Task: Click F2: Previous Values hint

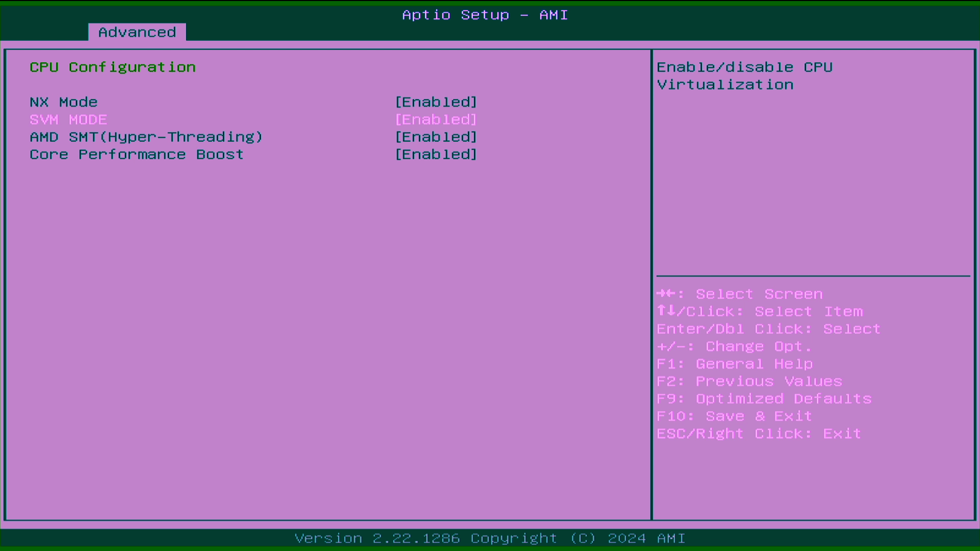Action: (749, 381)
